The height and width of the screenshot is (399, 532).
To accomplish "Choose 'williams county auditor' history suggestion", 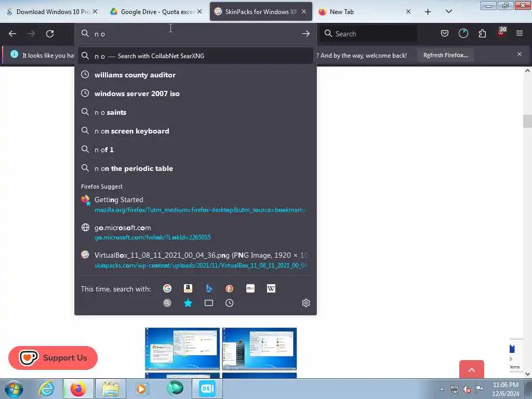I will coord(195,75).
